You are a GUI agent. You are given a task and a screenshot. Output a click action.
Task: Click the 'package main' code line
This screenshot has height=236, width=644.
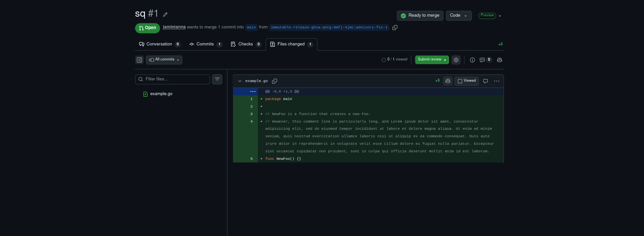coord(279,99)
